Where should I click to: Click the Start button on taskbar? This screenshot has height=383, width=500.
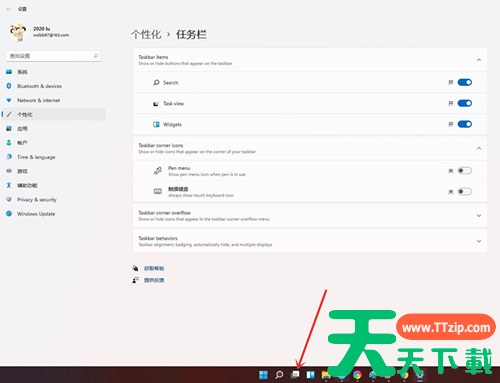[263, 375]
